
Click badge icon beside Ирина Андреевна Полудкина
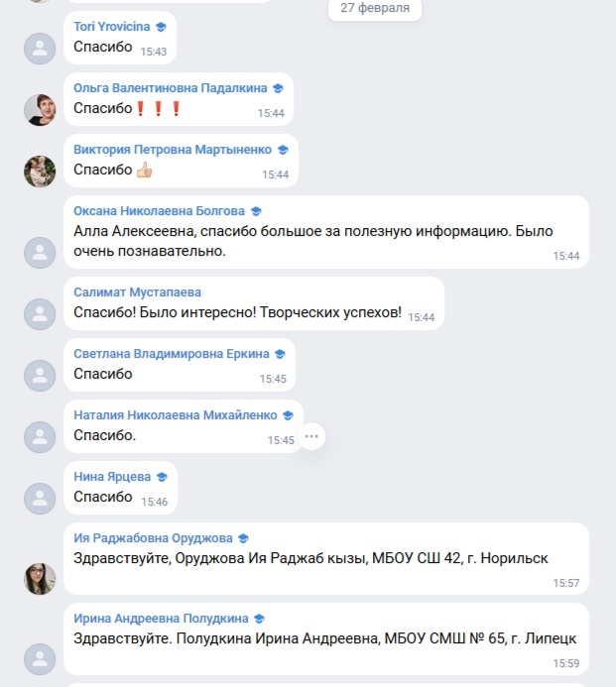[259, 619]
